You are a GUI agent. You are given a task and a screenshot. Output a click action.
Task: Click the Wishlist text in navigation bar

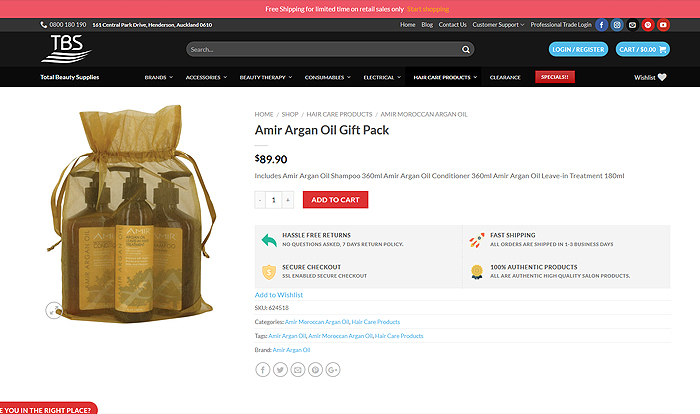tap(645, 77)
